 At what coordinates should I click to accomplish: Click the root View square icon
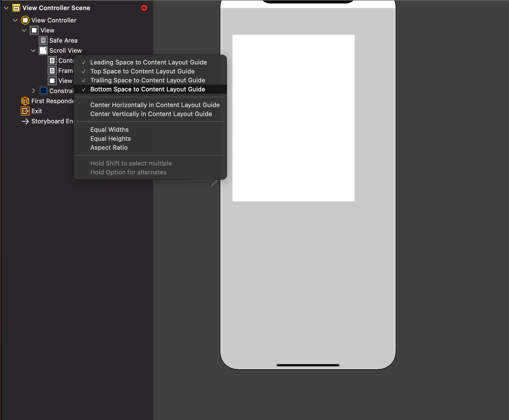click(x=34, y=30)
